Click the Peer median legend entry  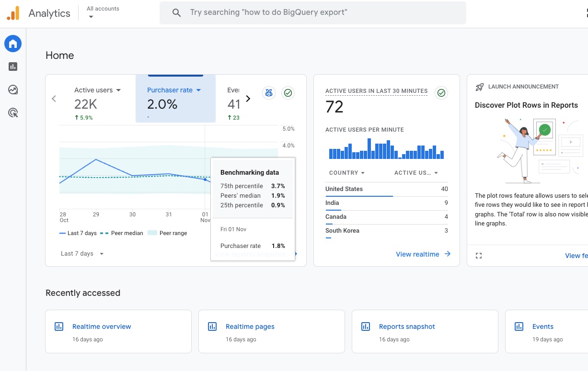pos(122,233)
